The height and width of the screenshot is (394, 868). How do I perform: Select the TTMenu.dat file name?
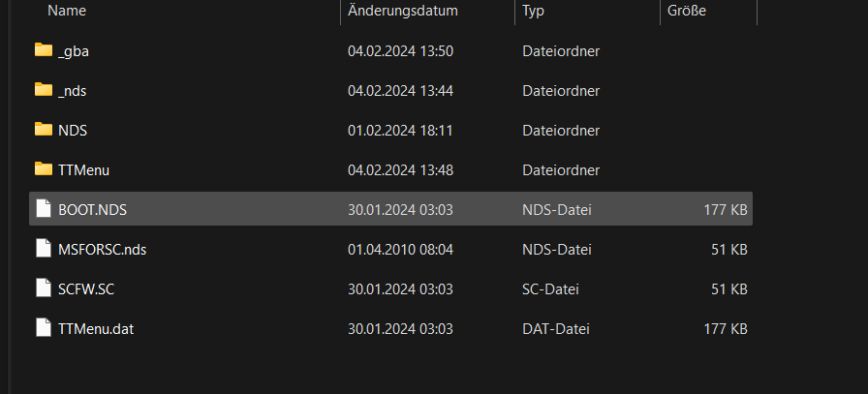click(96, 329)
